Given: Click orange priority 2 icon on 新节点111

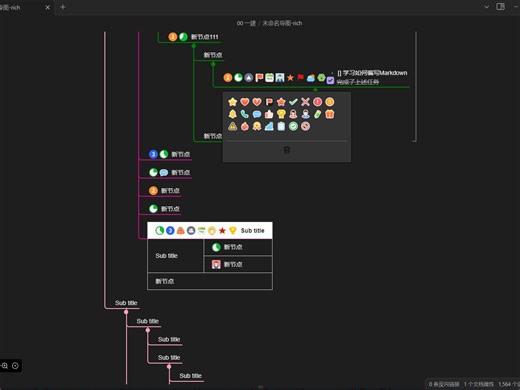Looking at the screenshot, I should tap(173, 37).
